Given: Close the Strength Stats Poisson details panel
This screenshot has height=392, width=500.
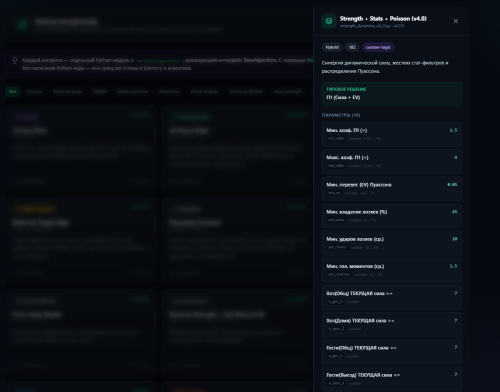Looking at the screenshot, I should [x=456, y=21].
